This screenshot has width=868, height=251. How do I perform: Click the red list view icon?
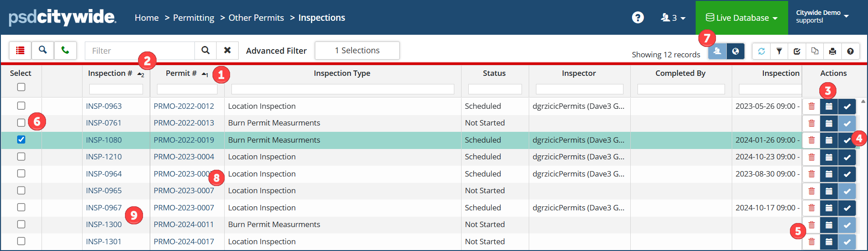[x=20, y=51]
